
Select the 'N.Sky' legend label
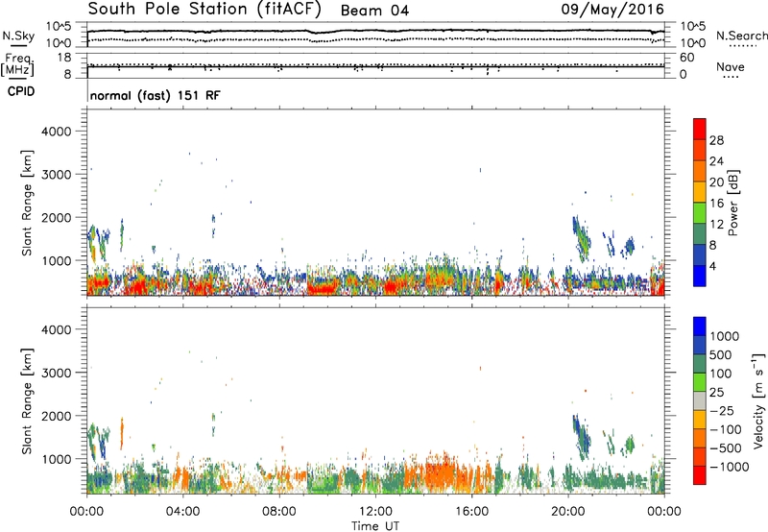[x=18, y=36]
